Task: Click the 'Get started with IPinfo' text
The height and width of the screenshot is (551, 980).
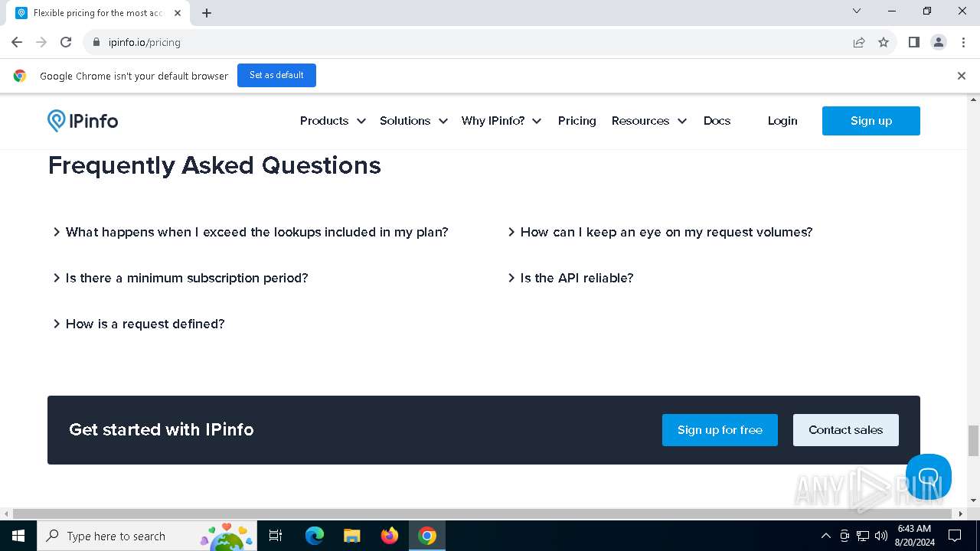Action: tap(162, 429)
